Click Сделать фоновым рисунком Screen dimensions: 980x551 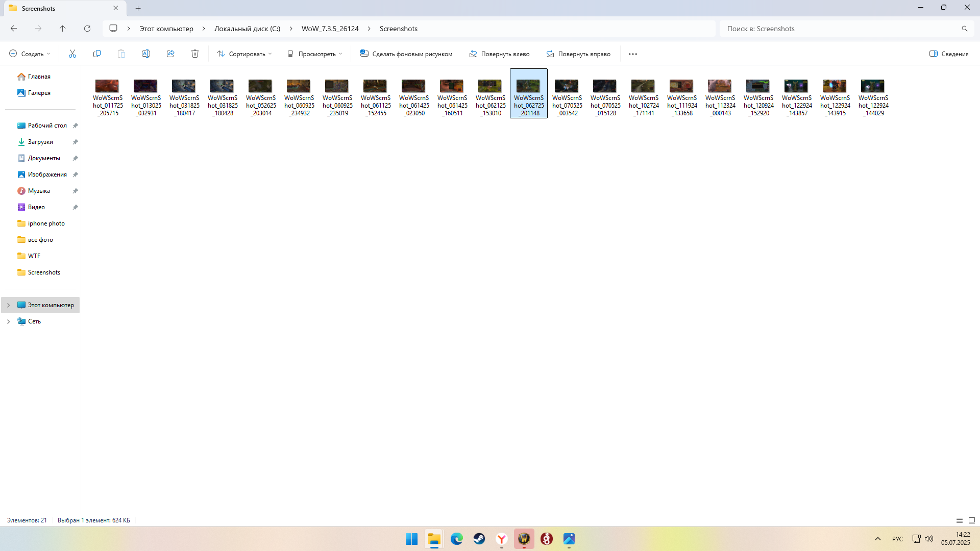pyautogui.click(x=406, y=54)
